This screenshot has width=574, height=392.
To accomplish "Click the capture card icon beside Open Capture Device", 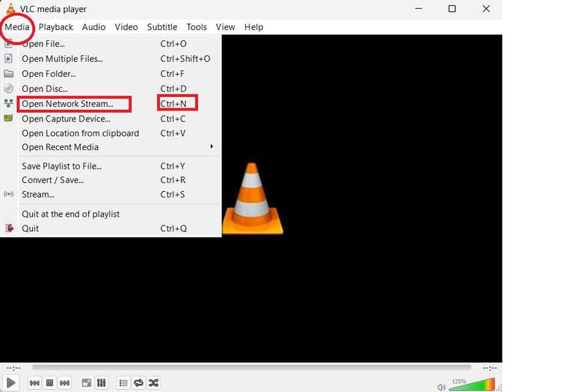I will pyautogui.click(x=8, y=118).
